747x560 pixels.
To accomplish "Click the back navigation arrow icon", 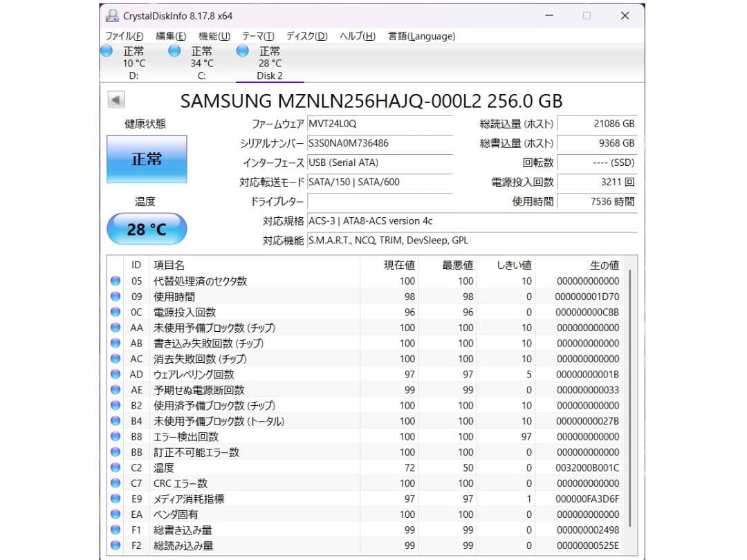I will 116,101.
